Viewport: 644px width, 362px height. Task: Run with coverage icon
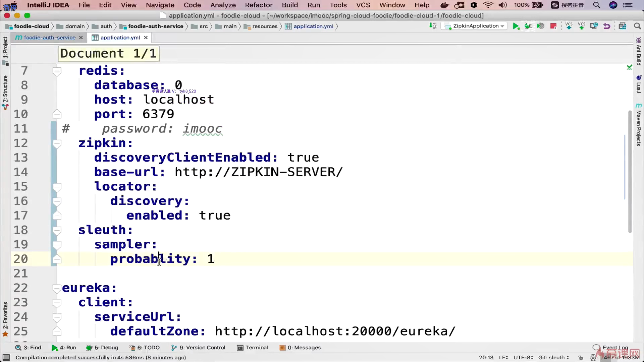click(541, 26)
